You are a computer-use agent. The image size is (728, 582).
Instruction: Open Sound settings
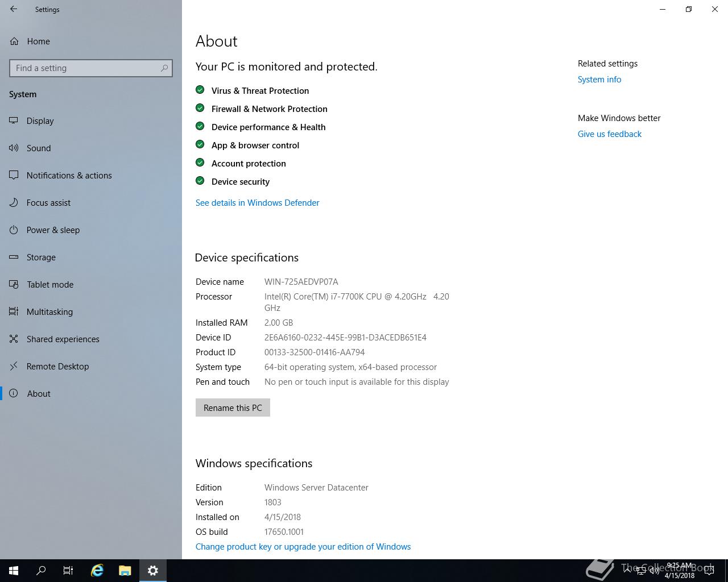[91, 148]
